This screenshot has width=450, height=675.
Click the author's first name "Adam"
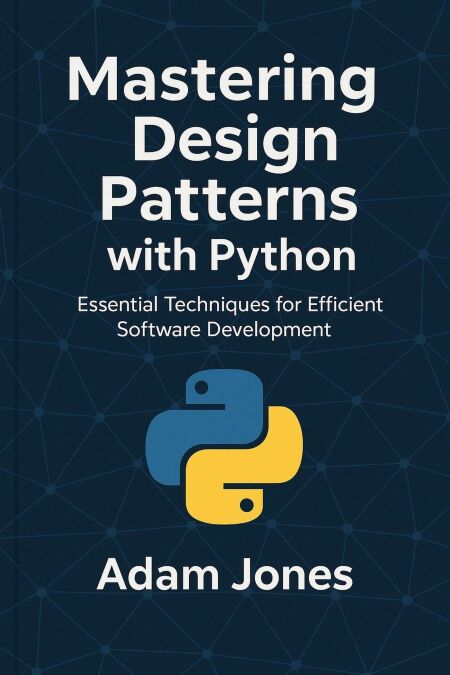pos(158,575)
